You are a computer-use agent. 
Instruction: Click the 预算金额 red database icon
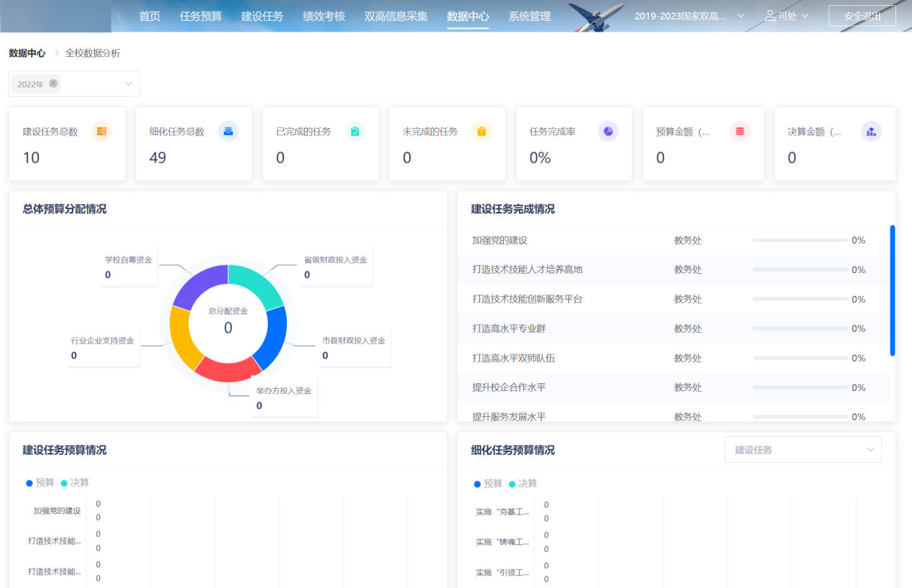(x=739, y=132)
